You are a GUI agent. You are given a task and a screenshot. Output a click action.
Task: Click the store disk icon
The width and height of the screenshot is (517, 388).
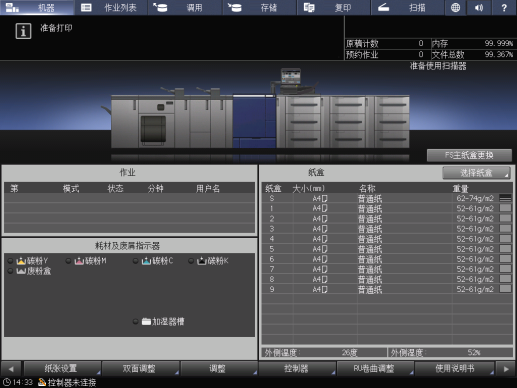point(235,7)
